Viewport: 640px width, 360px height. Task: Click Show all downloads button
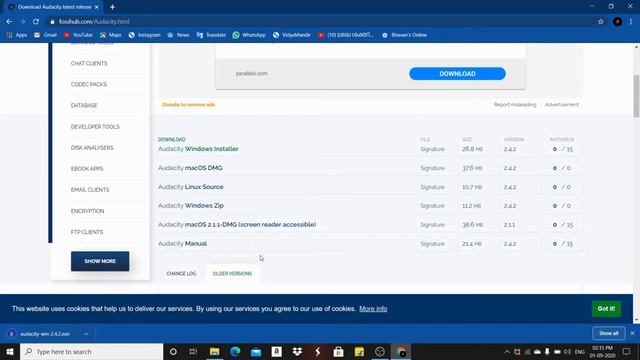click(609, 333)
